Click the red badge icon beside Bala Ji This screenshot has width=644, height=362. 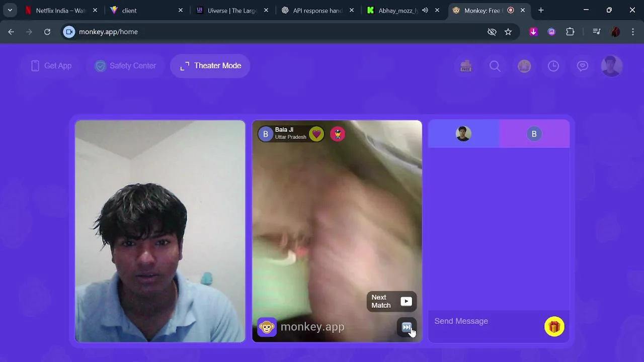(x=338, y=134)
